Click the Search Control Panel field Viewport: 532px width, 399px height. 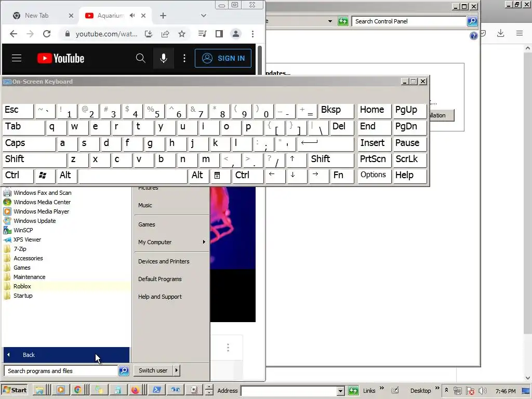[409, 21]
